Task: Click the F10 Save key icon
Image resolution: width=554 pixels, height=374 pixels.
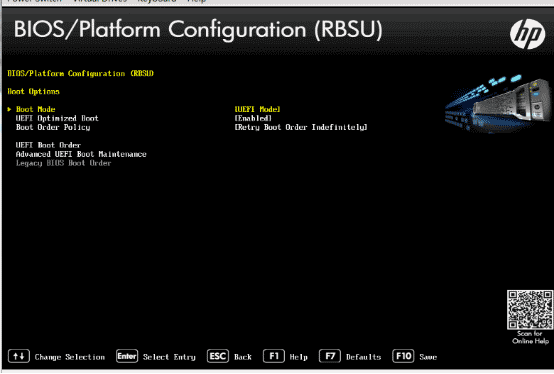Action: click(403, 356)
